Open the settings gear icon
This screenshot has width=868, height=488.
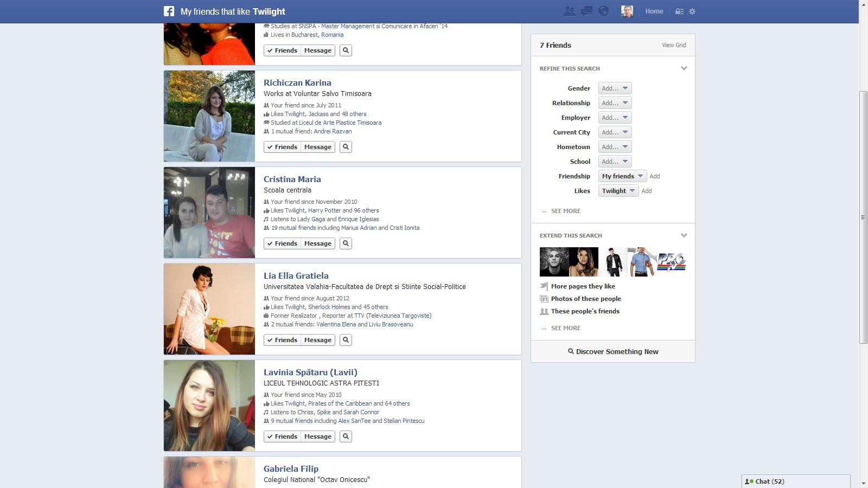click(x=692, y=11)
